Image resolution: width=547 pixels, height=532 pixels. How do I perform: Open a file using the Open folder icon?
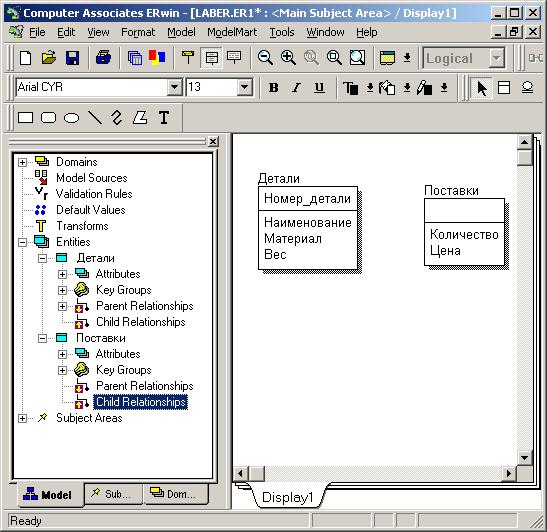pos(49,58)
